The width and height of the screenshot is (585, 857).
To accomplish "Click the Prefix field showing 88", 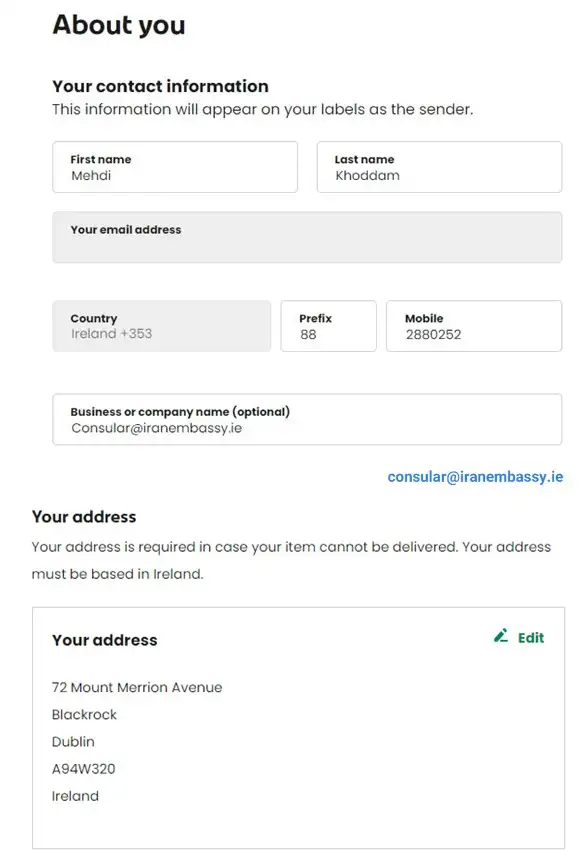I will pyautogui.click(x=329, y=326).
